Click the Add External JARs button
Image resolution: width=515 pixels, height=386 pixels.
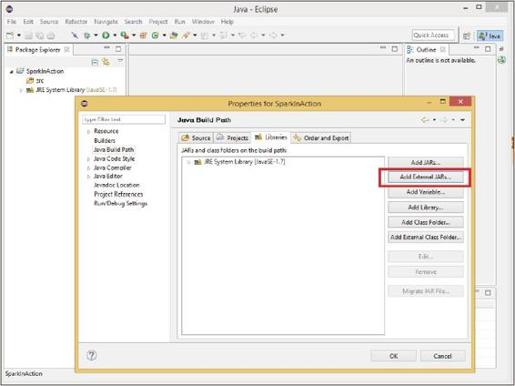pos(425,177)
